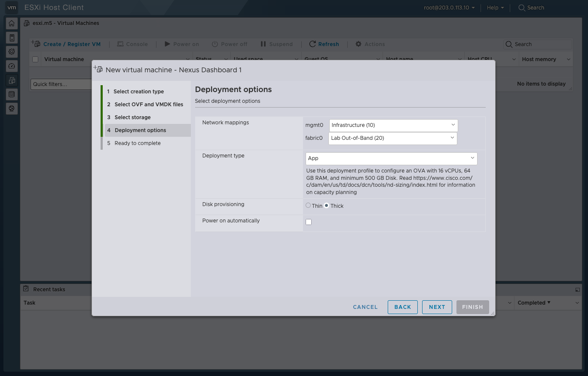This screenshot has width=588, height=376.
Task: Expand Host CPU column menu arrow
Action: (514, 59)
